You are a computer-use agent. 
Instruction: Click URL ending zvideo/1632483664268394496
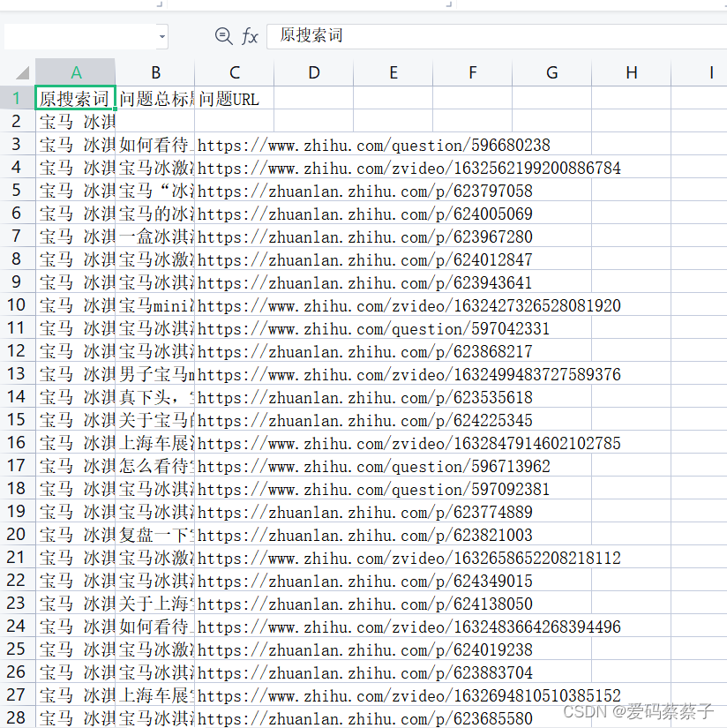click(409, 627)
